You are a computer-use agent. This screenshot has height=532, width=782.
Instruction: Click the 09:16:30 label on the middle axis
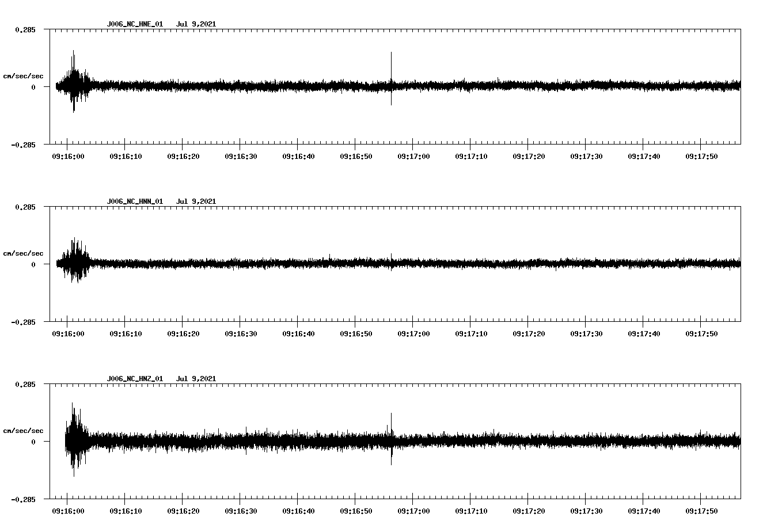click(241, 332)
